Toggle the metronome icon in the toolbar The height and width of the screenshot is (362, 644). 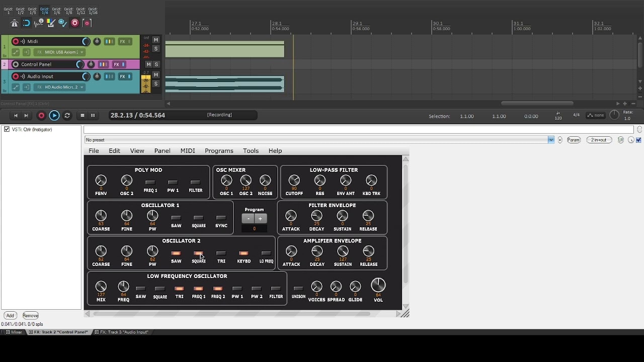pyautogui.click(x=14, y=23)
